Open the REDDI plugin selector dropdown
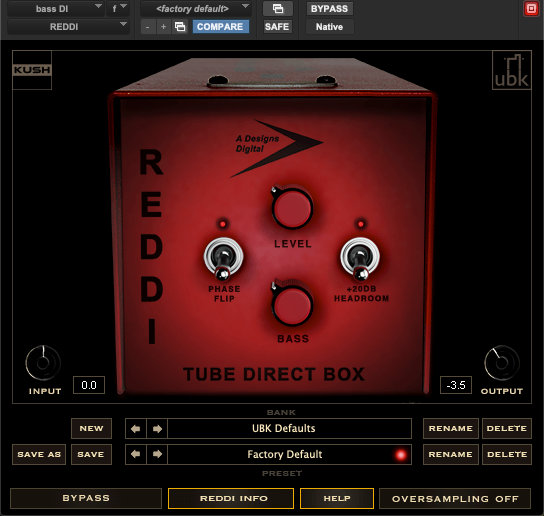The width and height of the screenshot is (544, 516). 68,27
